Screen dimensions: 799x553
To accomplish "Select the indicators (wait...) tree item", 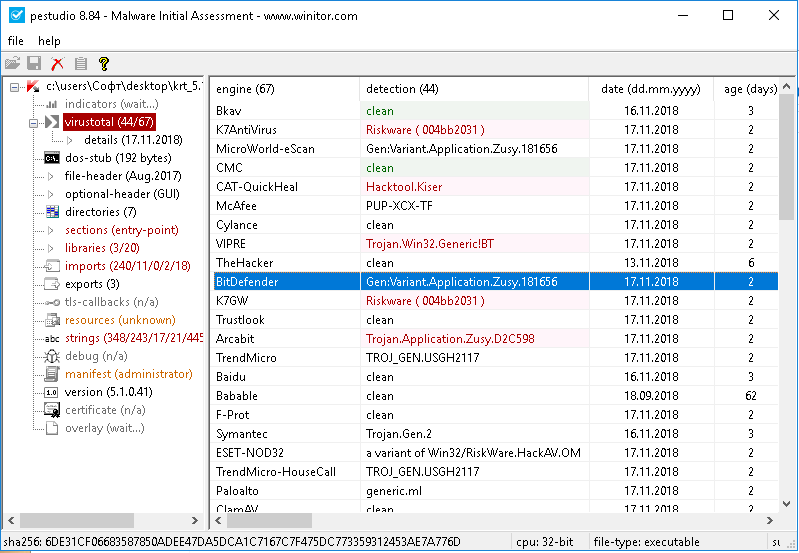I will click(112, 104).
